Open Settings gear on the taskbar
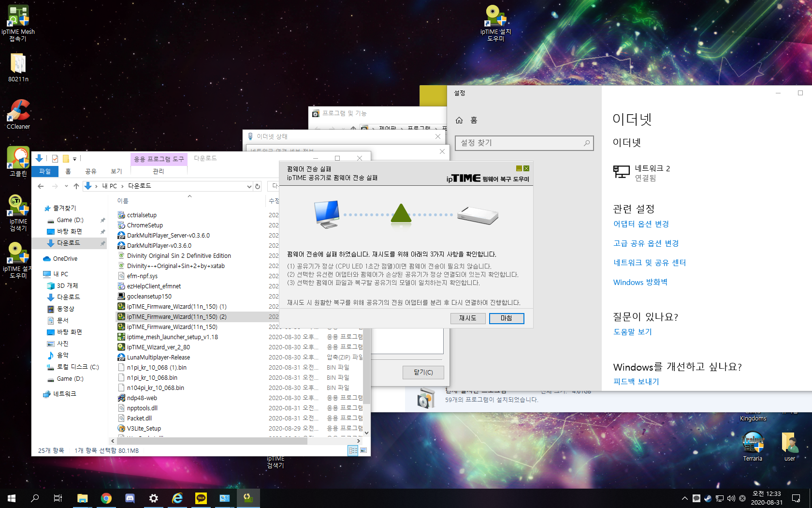 tap(153, 498)
